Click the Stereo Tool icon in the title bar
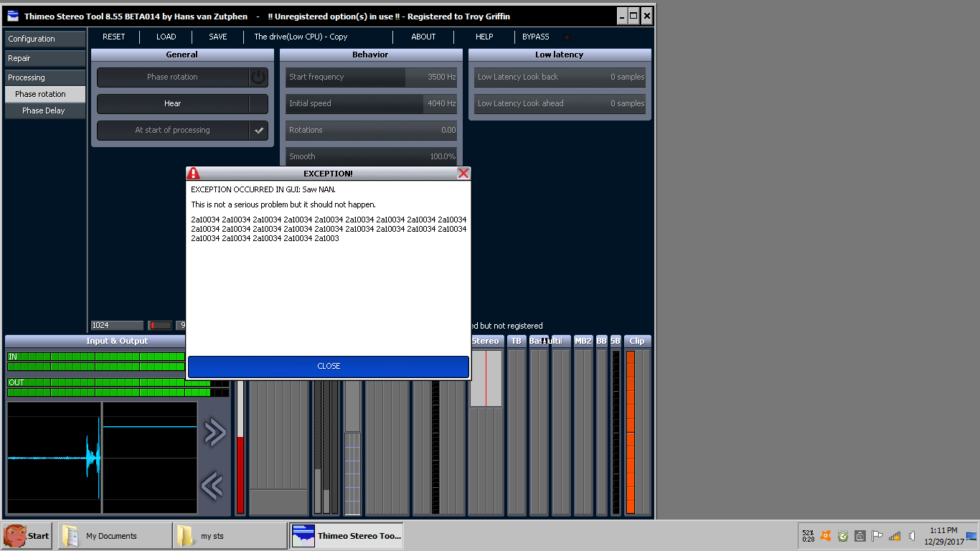This screenshot has height=551, width=980. pos(13,16)
